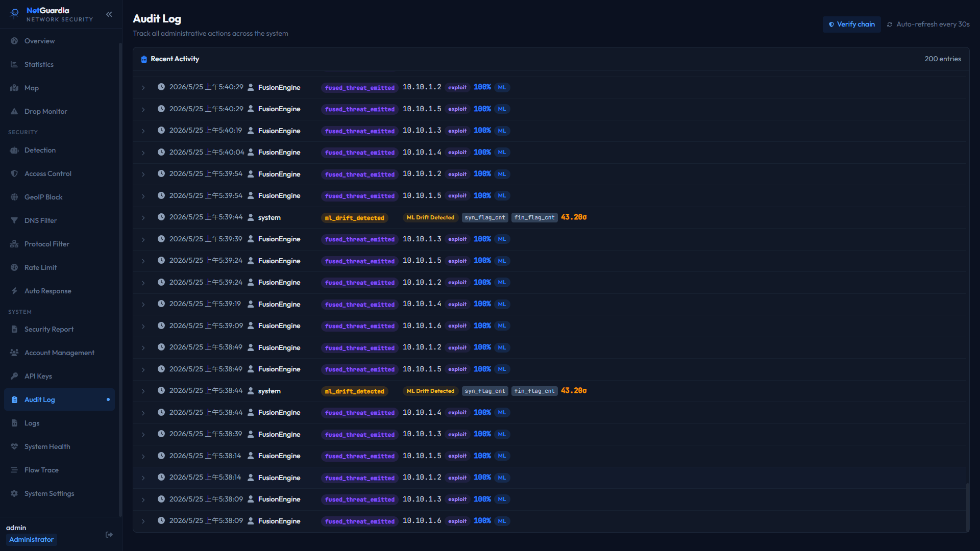Click the '200 entries' count
This screenshot has width=980, height=551.
943,59
